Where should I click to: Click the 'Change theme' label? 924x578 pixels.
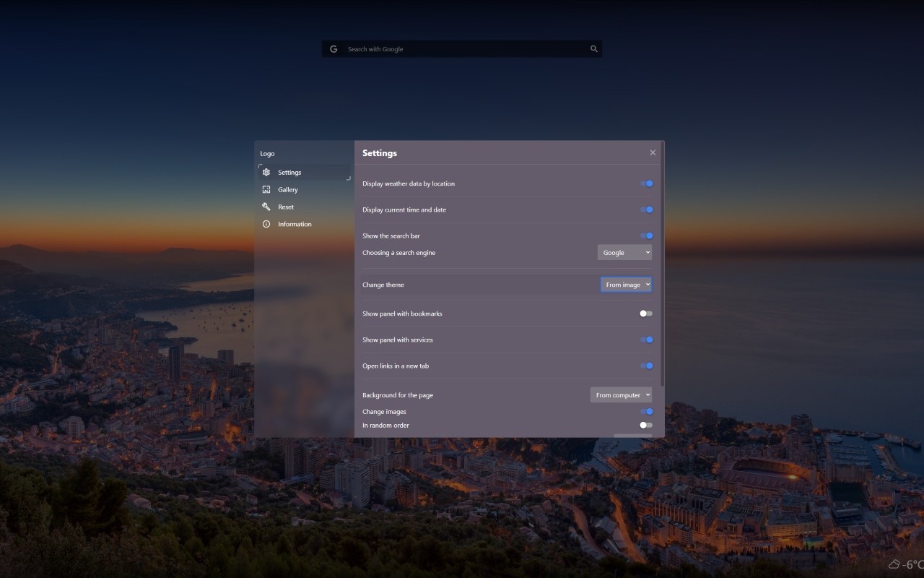[x=383, y=285]
